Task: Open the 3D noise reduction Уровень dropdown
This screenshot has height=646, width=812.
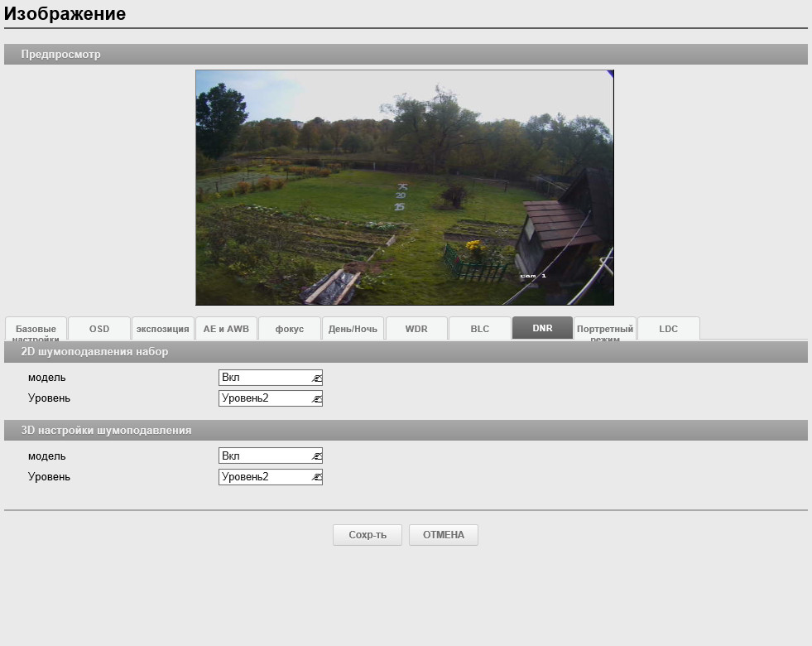Action: pyautogui.click(x=271, y=476)
